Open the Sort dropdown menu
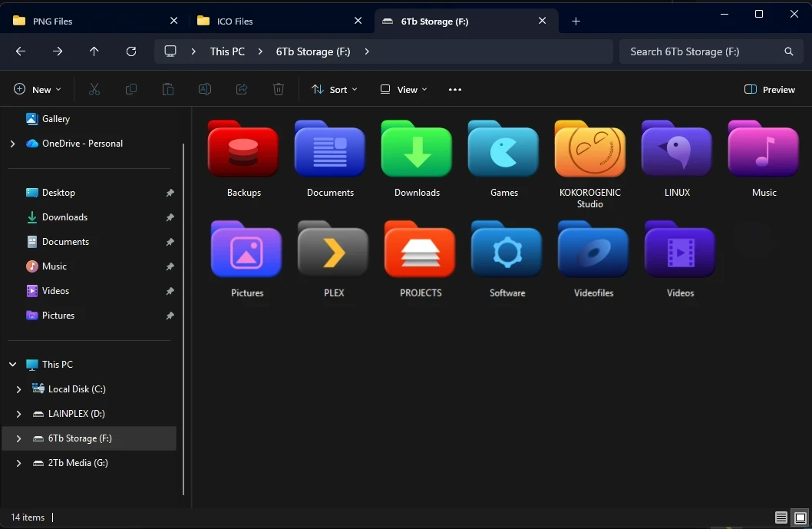Screen dimensions: 812x529 [335, 89]
